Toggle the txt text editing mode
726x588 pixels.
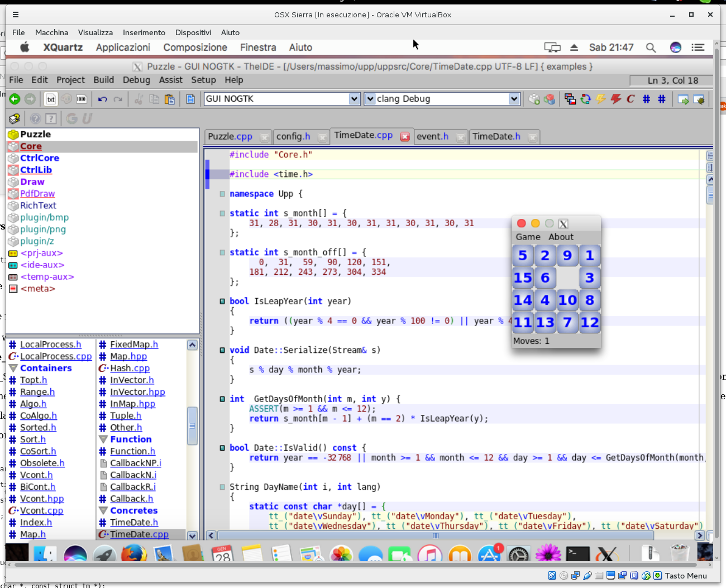coord(51,99)
